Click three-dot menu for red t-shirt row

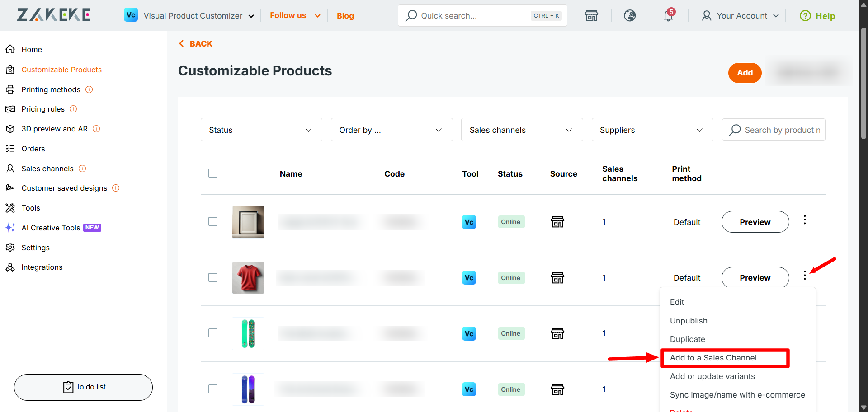click(x=805, y=276)
